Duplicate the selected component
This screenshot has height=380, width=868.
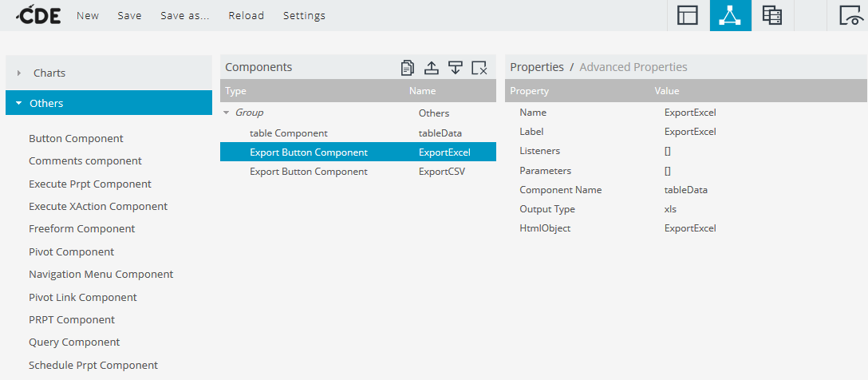(408, 68)
